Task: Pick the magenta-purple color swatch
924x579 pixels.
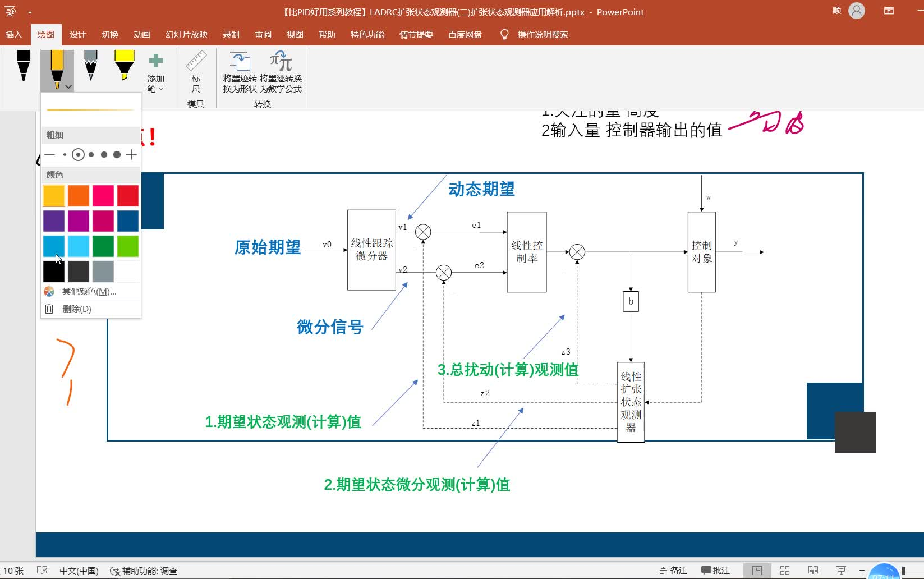Action: pos(79,221)
